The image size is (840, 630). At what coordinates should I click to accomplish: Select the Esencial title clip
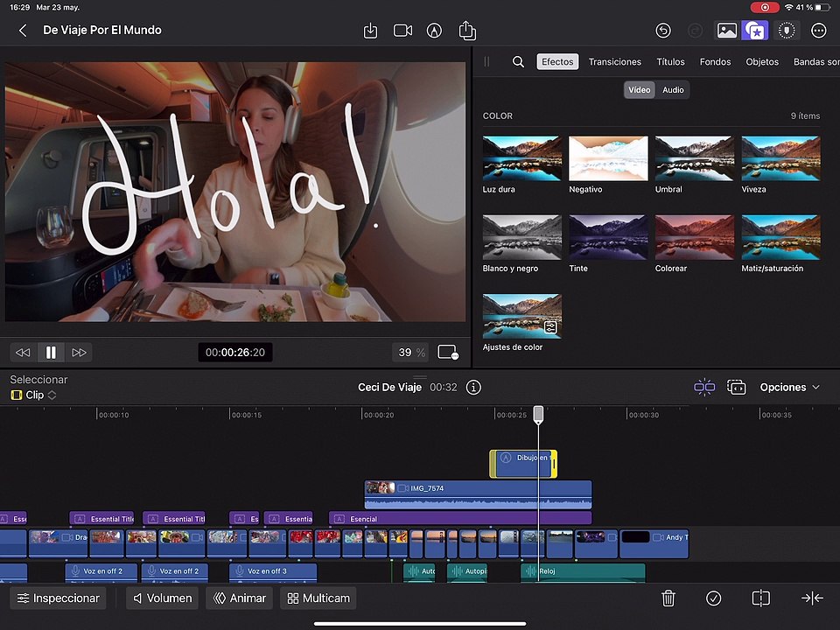pyautogui.click(x=460, y=519)
